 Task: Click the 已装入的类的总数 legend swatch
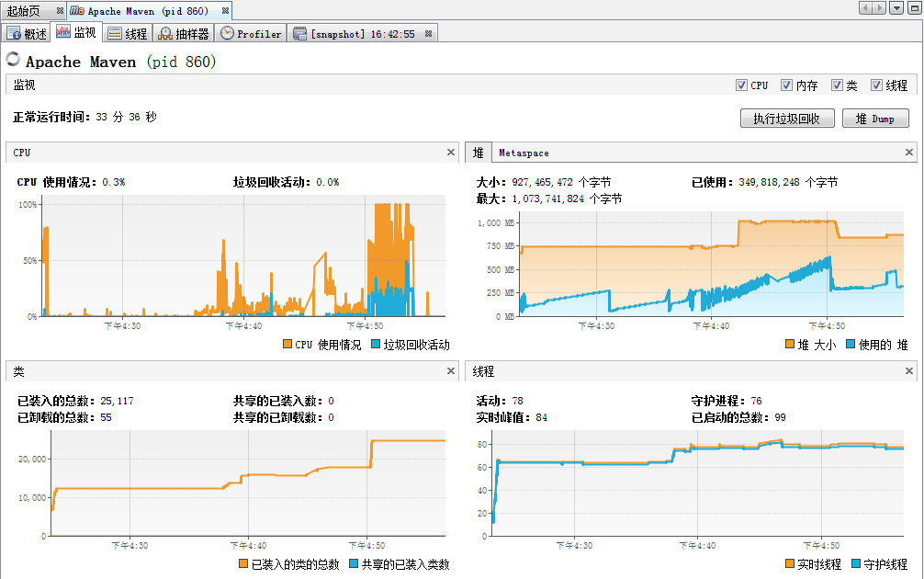click(243, 563)
